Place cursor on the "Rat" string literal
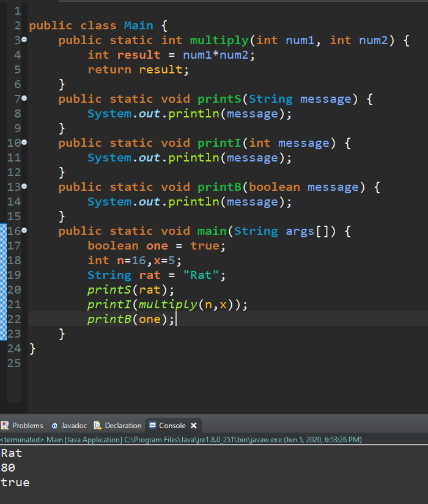Image resolution: width=428 pixels, height=504 pixels. [x=201, y=275]
